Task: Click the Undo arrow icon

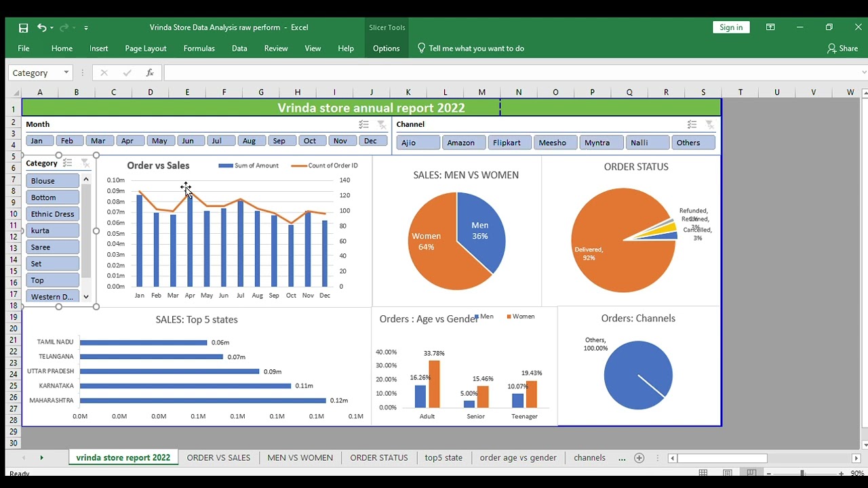Action: pyautogui.click(x=41, y=28)
